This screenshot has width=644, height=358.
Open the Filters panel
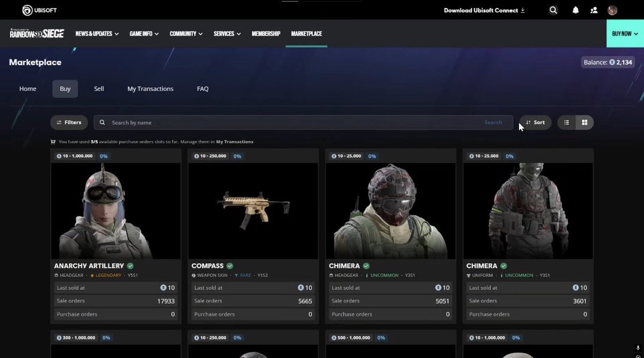point(69,122)
